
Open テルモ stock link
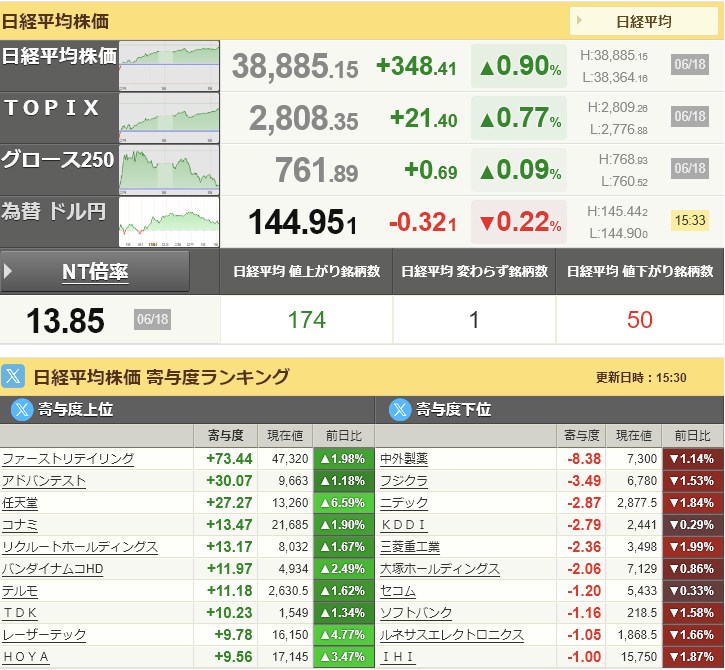(x=20, y=590)
